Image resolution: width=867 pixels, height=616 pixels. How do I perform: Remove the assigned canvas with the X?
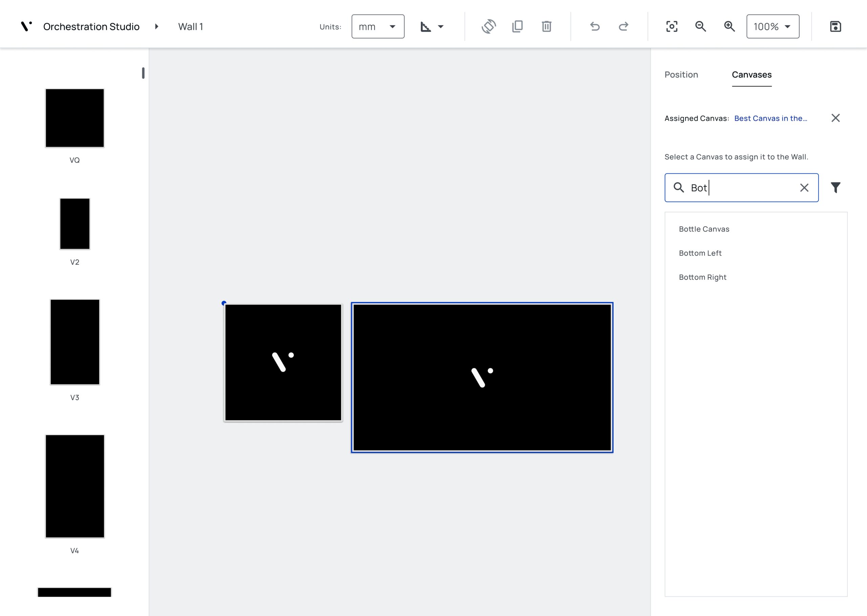[836, 118]
